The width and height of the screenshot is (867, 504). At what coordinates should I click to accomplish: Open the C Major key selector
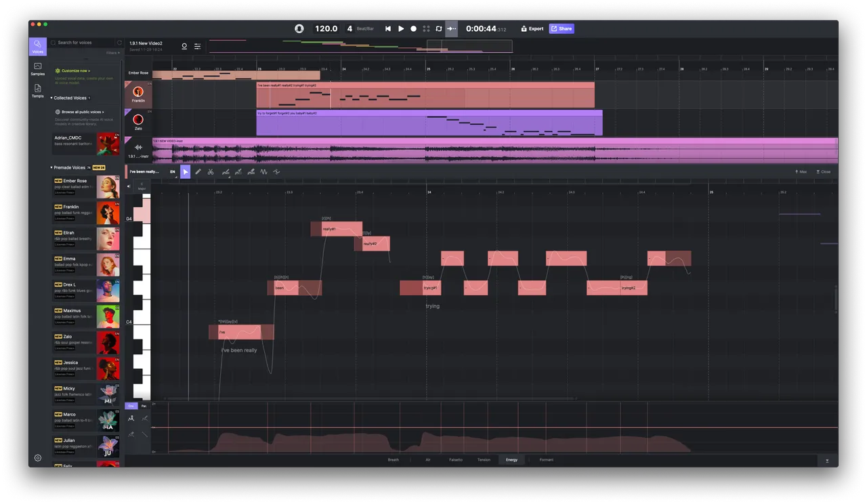(x=142, y=186)
